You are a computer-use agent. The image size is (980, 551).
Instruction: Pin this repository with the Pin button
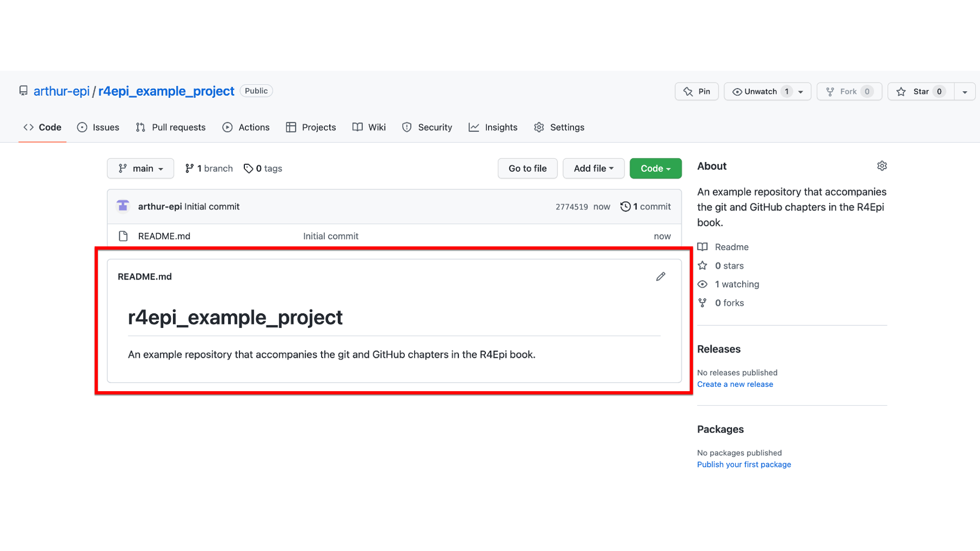697,91
